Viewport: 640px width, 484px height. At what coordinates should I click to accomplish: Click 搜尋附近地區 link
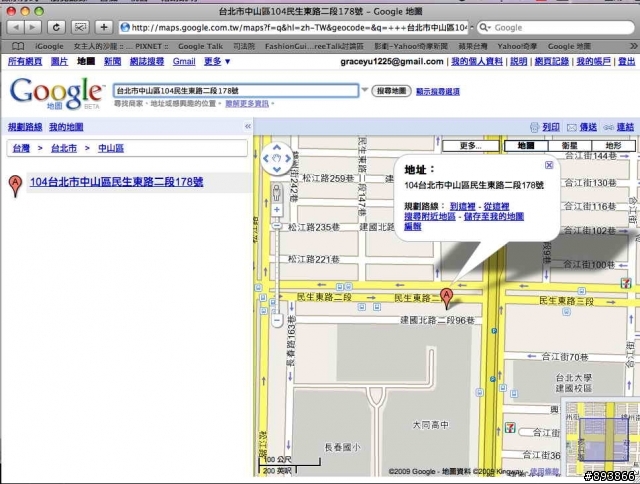pos(430,216)
